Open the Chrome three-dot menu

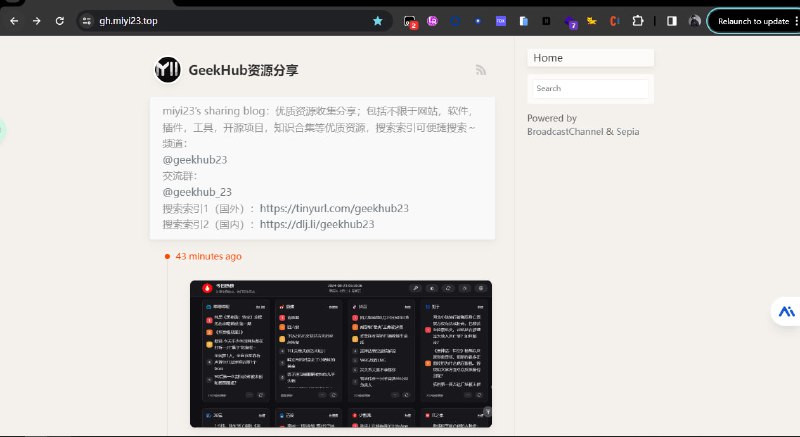[795, 20]
